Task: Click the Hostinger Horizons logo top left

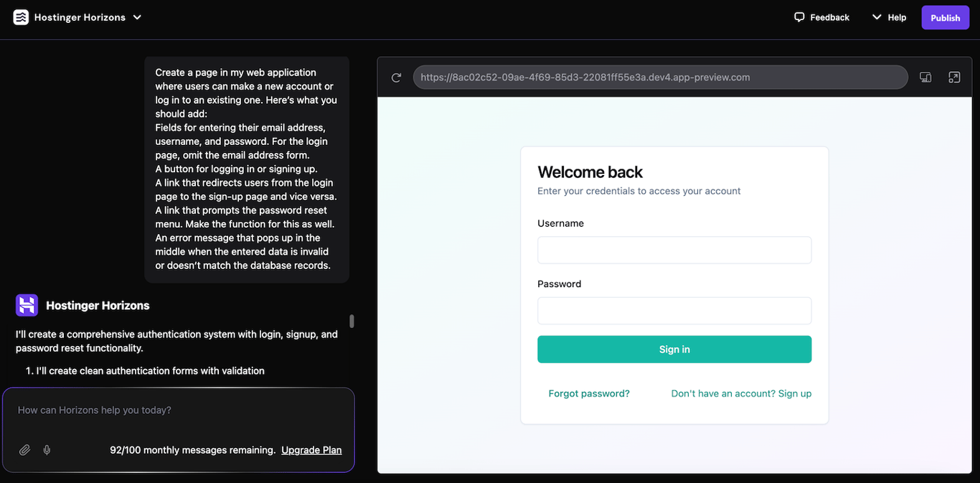Action: 21,16
